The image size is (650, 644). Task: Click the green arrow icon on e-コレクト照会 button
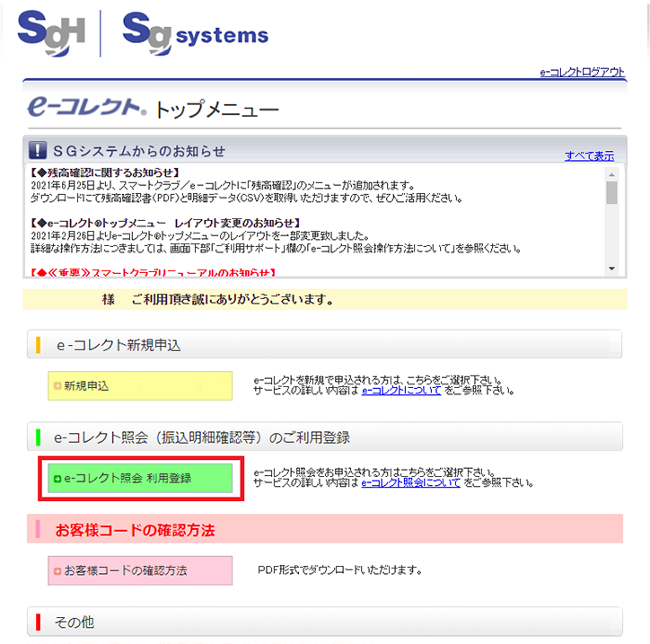[x=57, y=479]
